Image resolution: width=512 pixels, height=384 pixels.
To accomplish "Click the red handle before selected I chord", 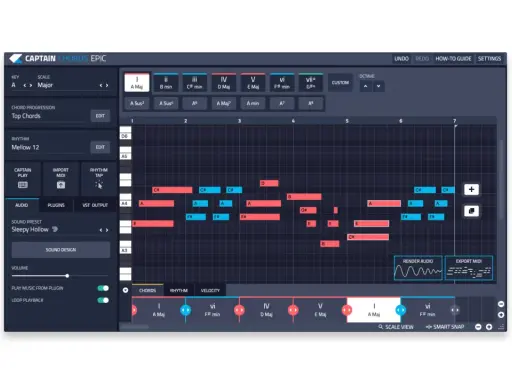I will (x=347, y=310).
